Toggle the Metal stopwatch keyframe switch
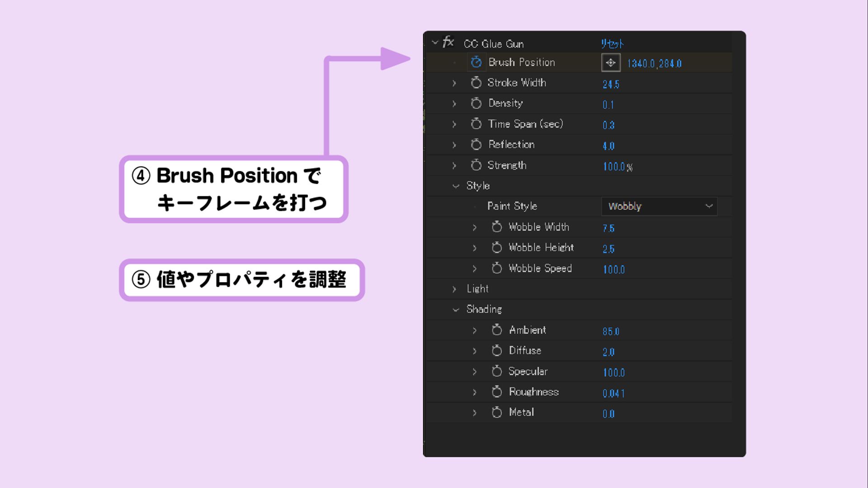Viewport: 868px width, 488px height. [x=497, y=412]
